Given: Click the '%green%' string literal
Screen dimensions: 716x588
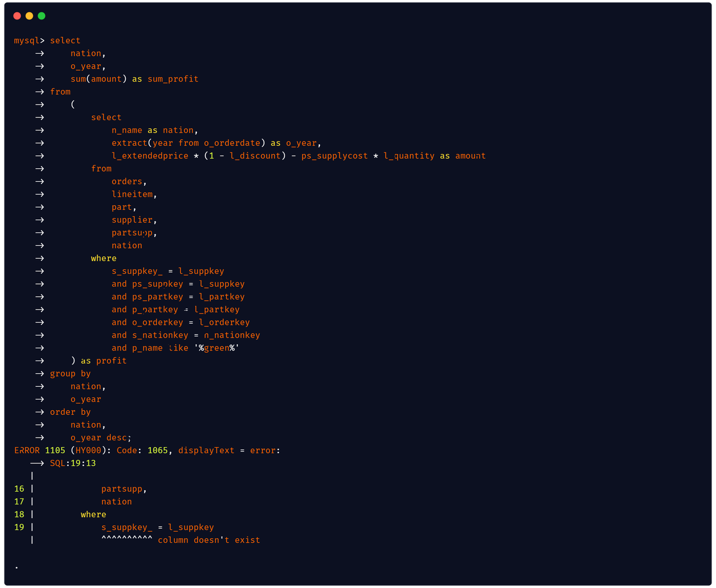Looking at the screenshot, I should point(216,348).
